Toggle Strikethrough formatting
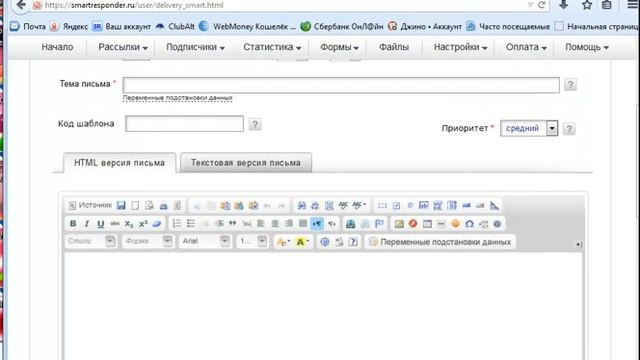 [x=115, y=224]
